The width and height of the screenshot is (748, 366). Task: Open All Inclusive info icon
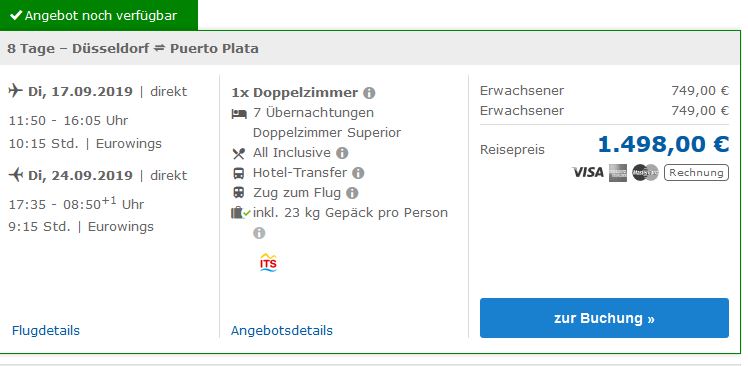click(342, 153)
